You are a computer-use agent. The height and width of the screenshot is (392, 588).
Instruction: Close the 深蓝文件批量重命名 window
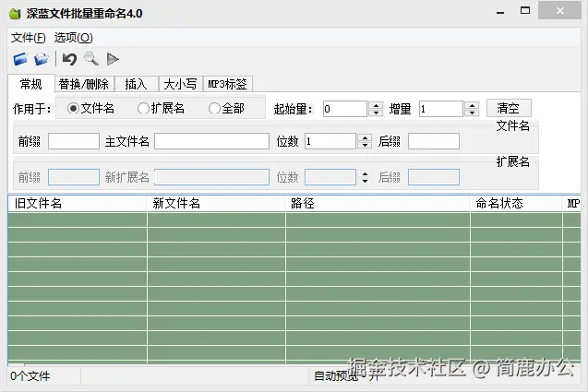pos(560,10)
